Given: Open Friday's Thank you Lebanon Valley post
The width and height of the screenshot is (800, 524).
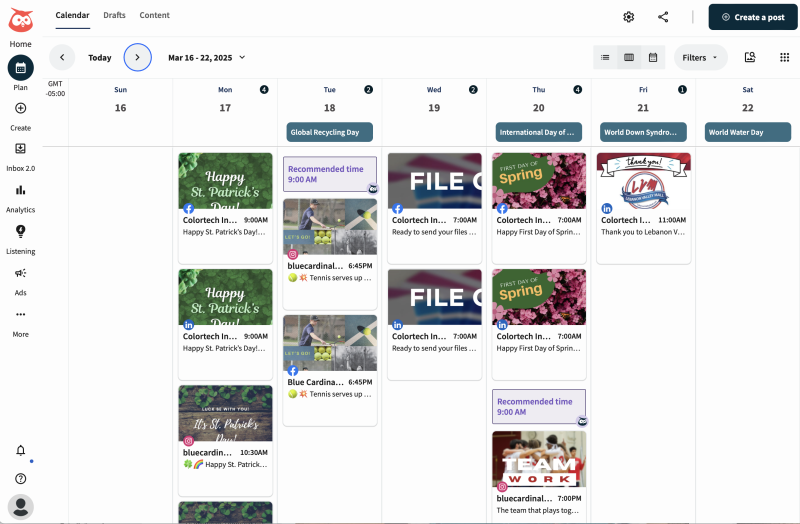Looking at the screenshot, I should [643, 208].
